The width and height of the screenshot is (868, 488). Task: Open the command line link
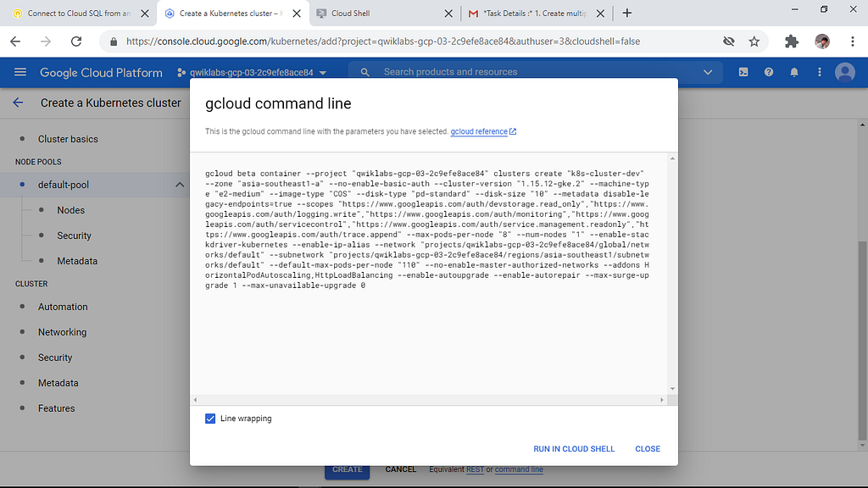519,469
